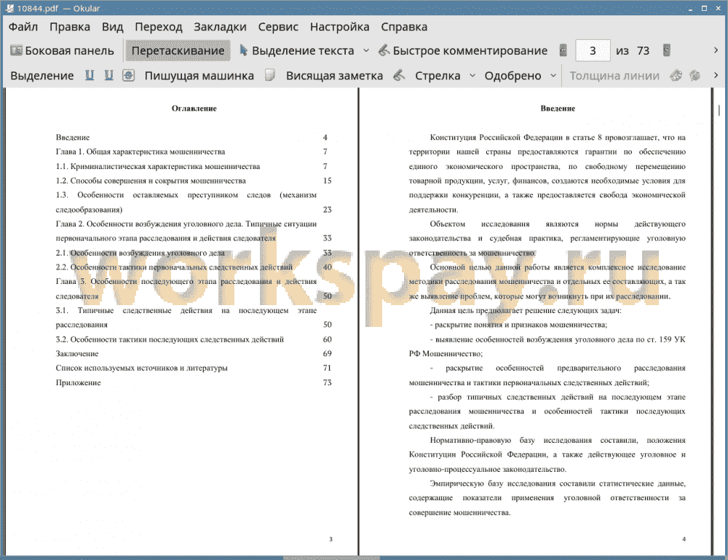The image size is (728, 560).
Task: Select the strikeout annotation icon
Action: tap(129, 75)
